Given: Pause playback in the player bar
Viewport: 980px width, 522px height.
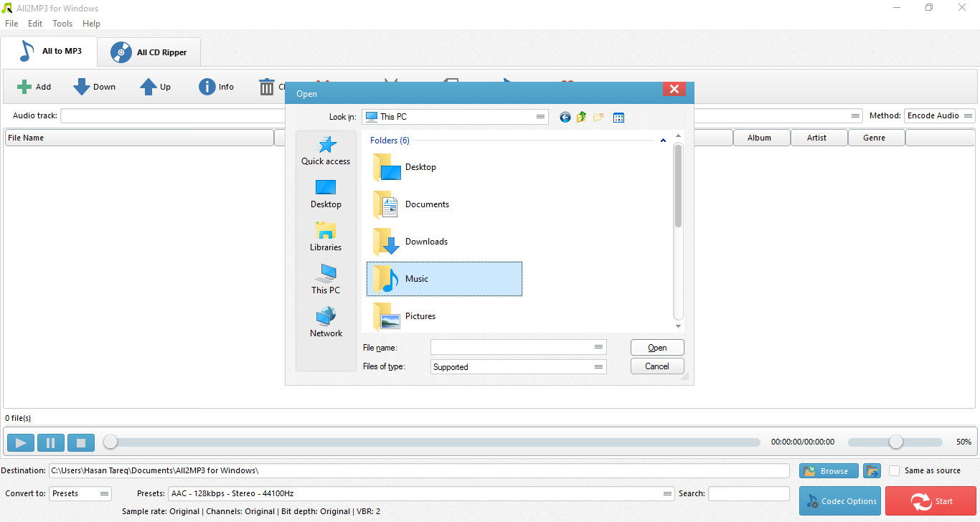Looking at the screenshot, I should pos(51,443).
